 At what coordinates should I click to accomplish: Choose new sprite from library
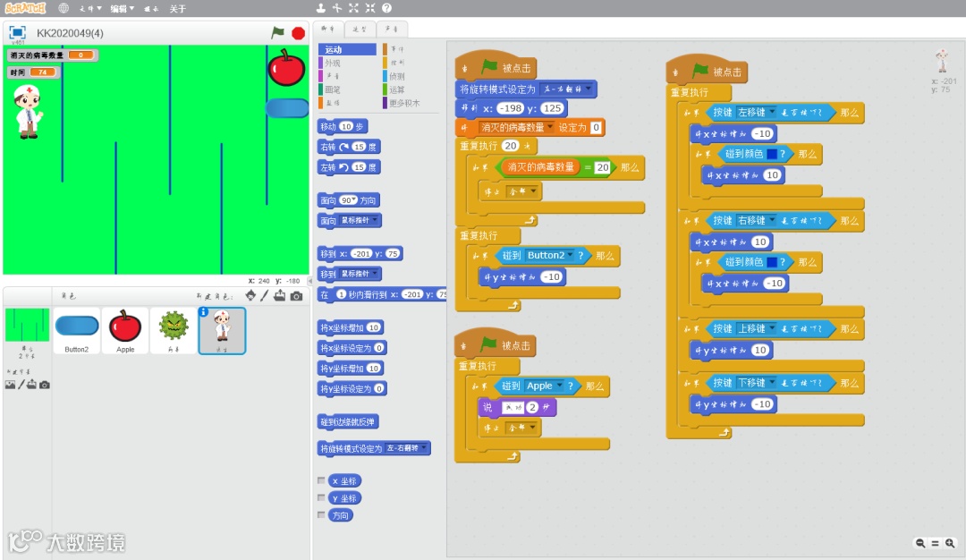coord(250,296)
